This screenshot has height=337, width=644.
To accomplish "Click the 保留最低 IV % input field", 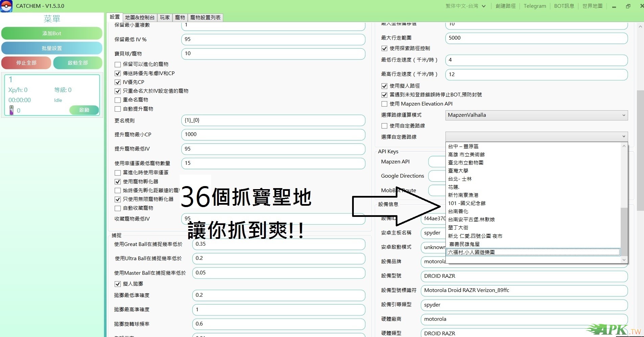I will coord(273,39).
